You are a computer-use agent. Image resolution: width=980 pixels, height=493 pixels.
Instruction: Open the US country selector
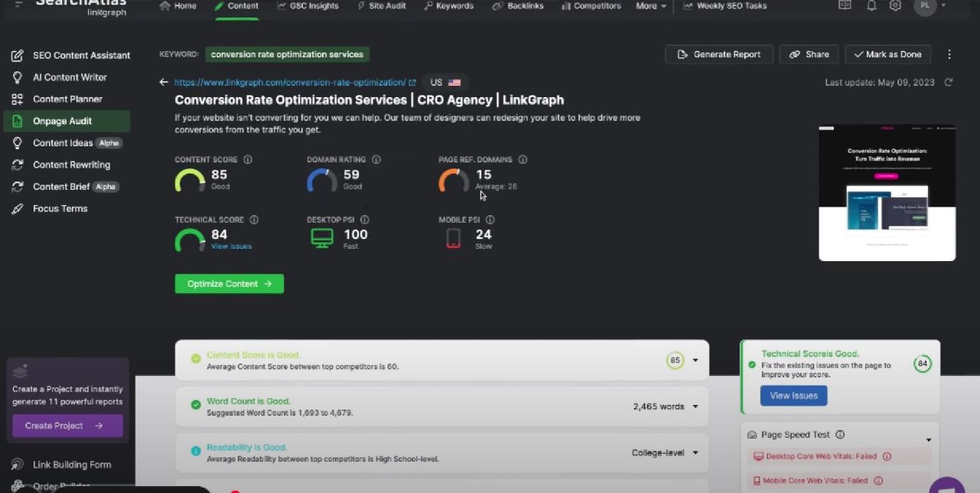(446, 82)
